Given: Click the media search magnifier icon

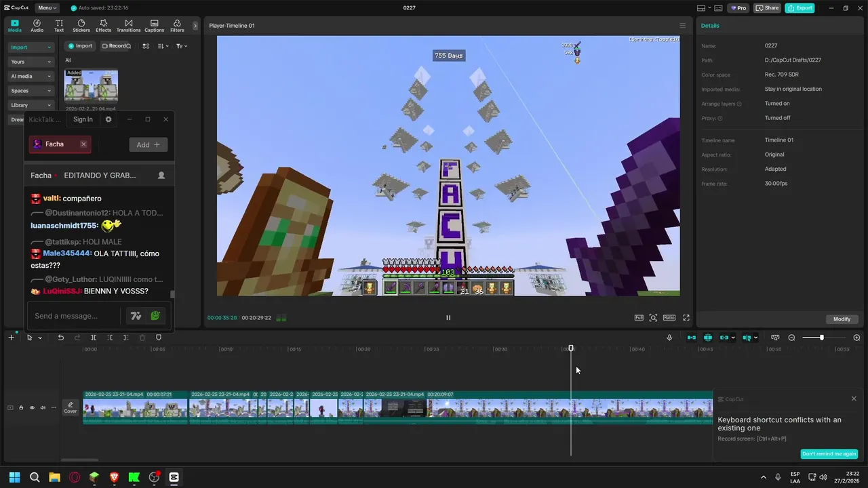Looking at the screenshot, I should pos(128,46).
